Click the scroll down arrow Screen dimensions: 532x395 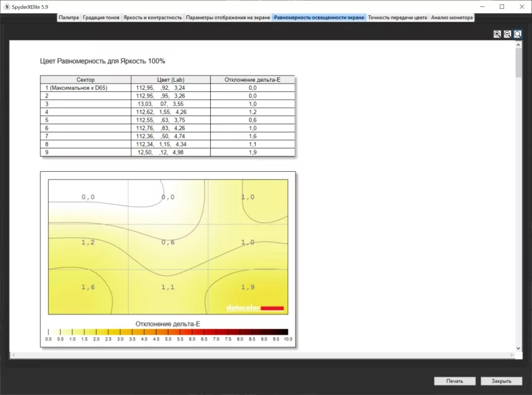click(x=518, y=348)
